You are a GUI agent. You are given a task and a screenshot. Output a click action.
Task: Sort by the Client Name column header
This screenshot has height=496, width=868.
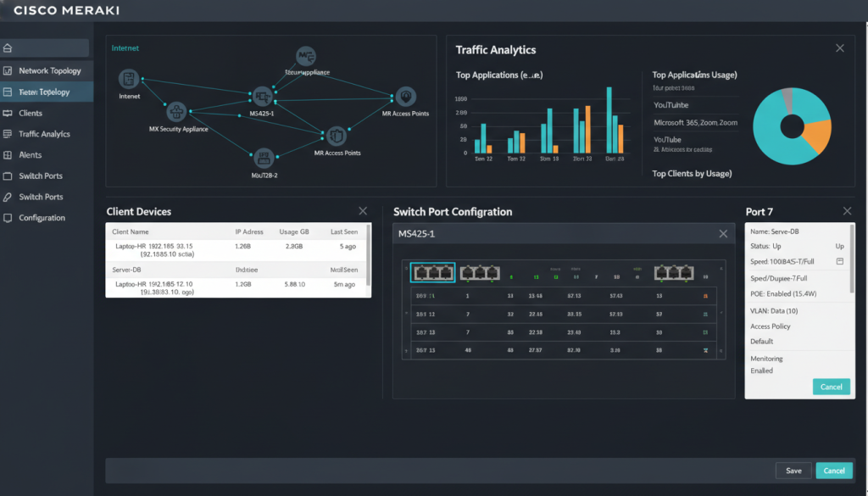pyautogui.click(x=130, y=232)
